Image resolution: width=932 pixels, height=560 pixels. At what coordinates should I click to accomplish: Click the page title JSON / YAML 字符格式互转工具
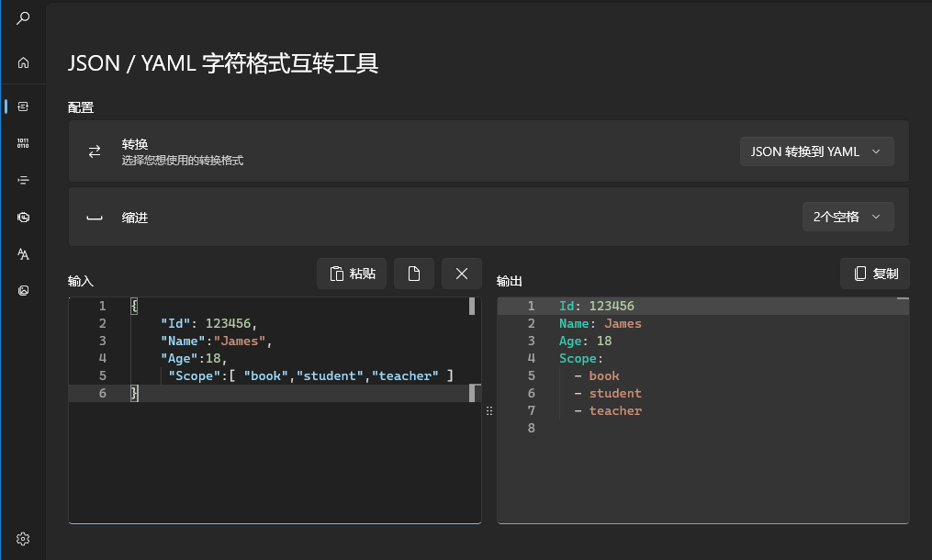tap(223, 63)
